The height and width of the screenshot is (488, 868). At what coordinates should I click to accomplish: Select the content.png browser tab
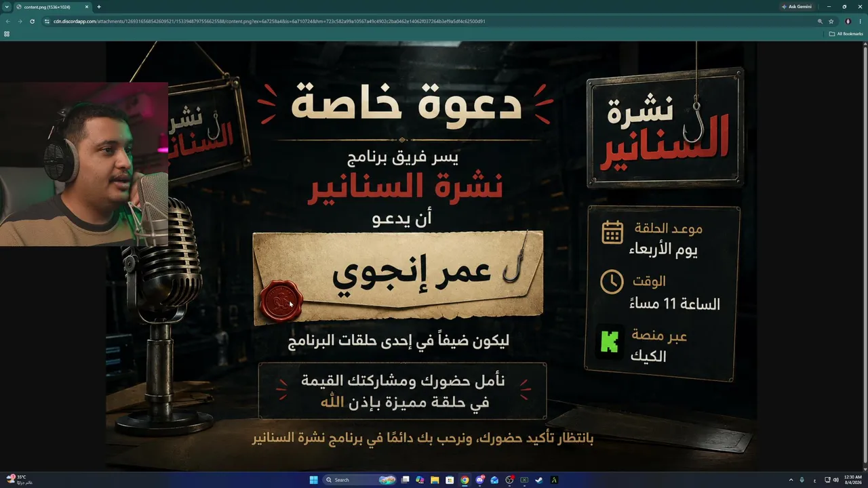(53, 7)
